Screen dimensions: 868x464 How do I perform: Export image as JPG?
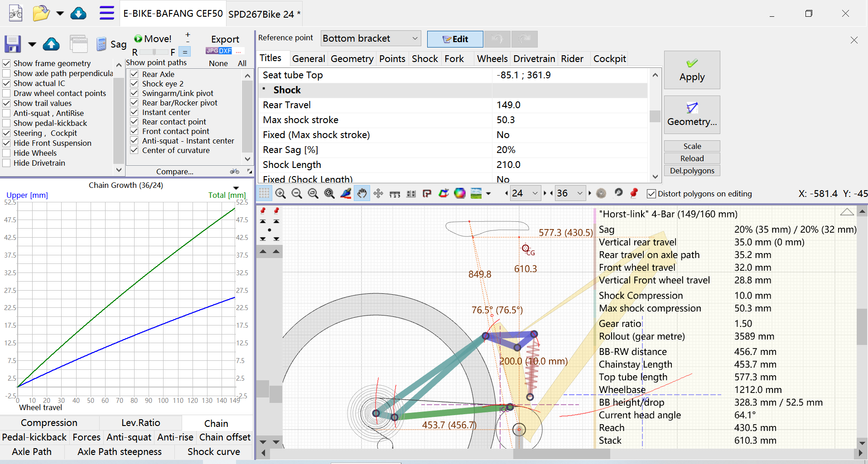(212, 51)
